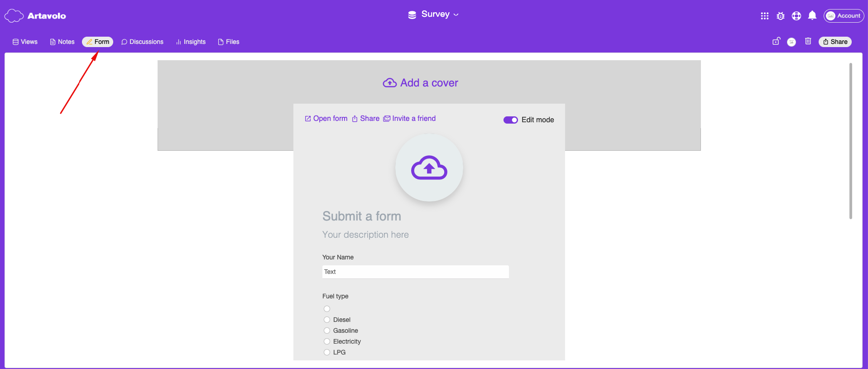This screenshot has height=369, width=868.
Task: Expand the Survey title dropdown
Action: 456,15
